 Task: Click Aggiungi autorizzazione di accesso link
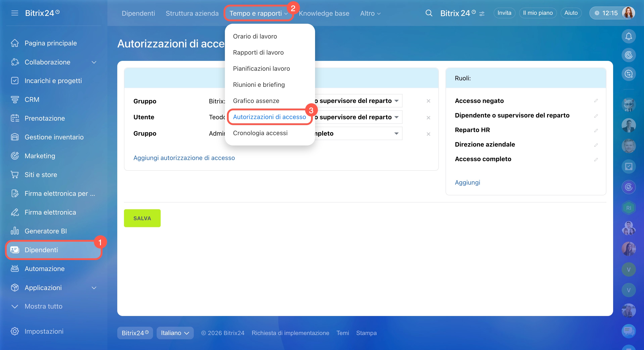click(184, 158)
